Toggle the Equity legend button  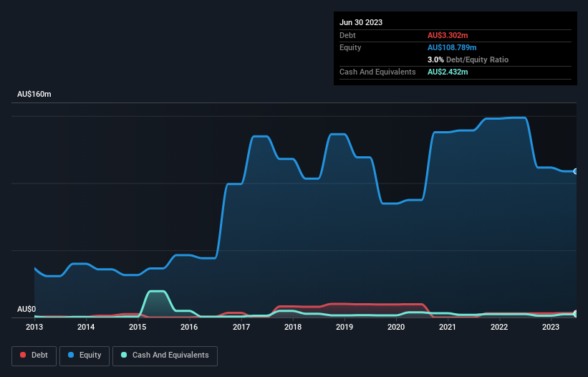point(85,355)
